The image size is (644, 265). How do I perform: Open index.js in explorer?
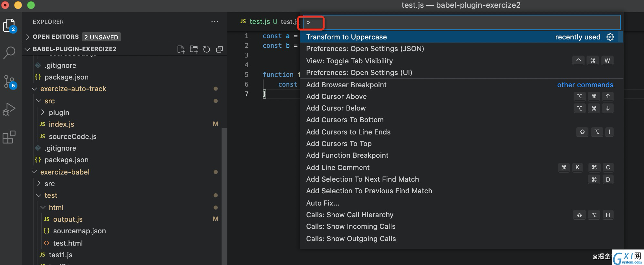coord(61,124)
